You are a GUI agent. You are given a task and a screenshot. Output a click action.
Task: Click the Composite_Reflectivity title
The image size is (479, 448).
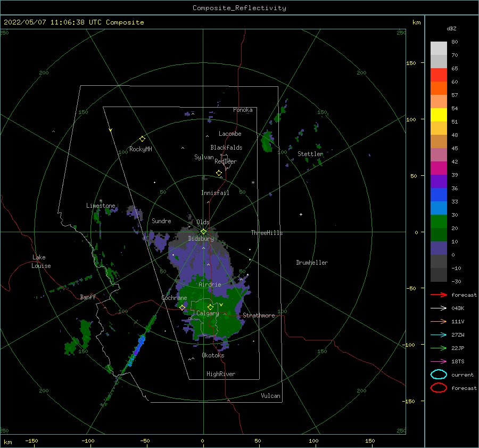click(240, 8)
